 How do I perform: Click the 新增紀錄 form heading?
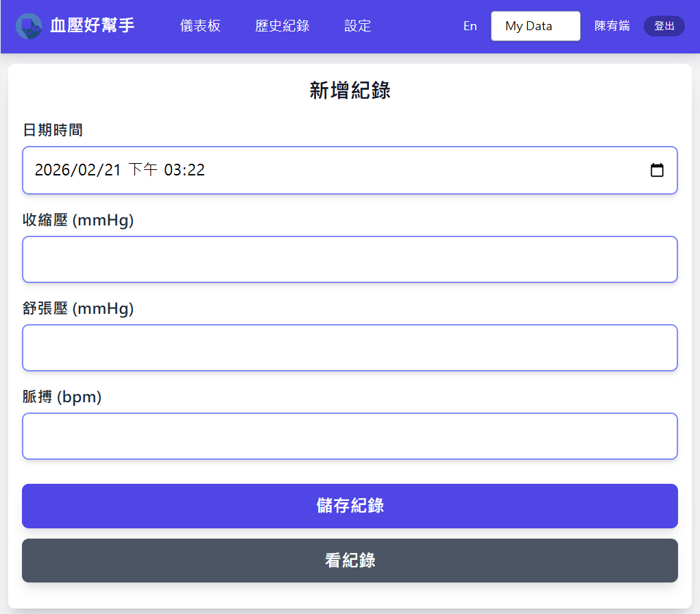pos(350,90)
